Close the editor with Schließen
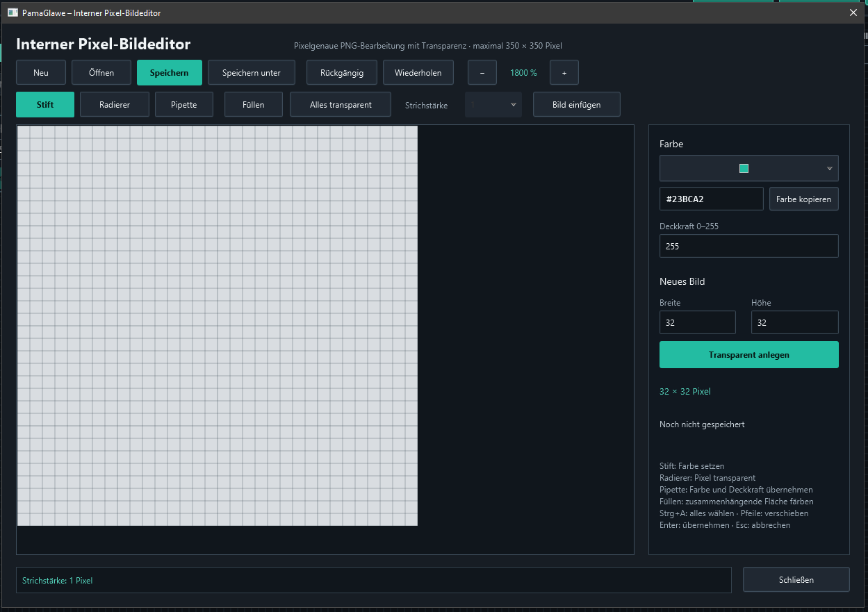 (796, 579)
